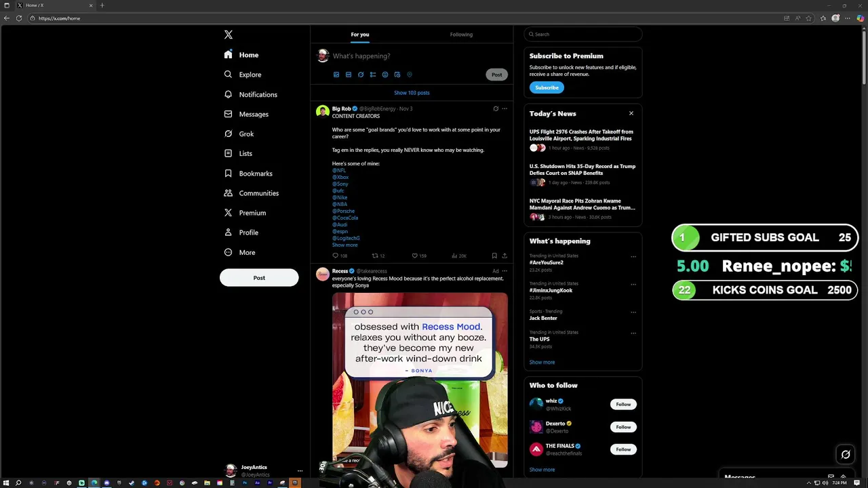The height and width of the screenshot is (488, 868).
Task: Click Grok enhance icon in composer
Action: click(x=360, y=75)
